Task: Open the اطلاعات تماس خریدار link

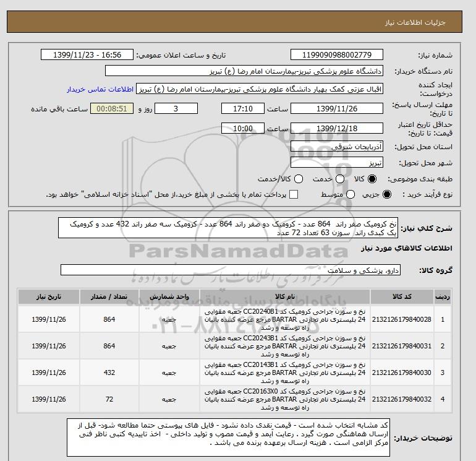Action: [x=100, y=89]
